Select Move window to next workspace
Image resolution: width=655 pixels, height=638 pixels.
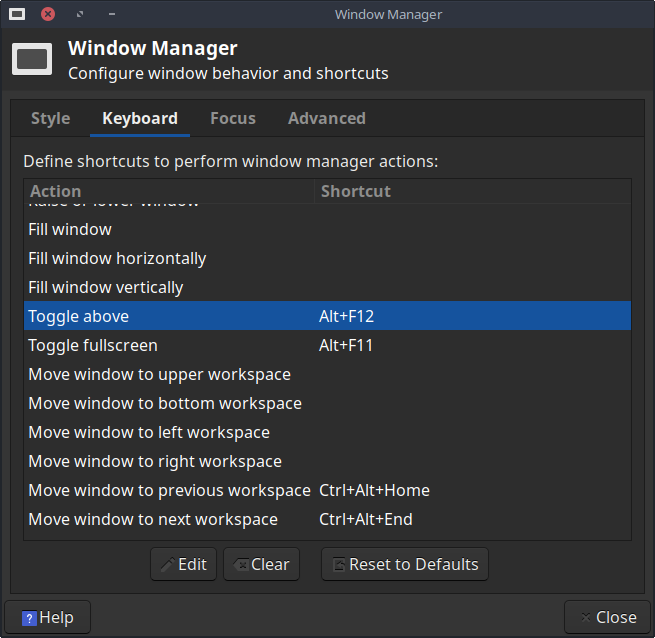328,519
